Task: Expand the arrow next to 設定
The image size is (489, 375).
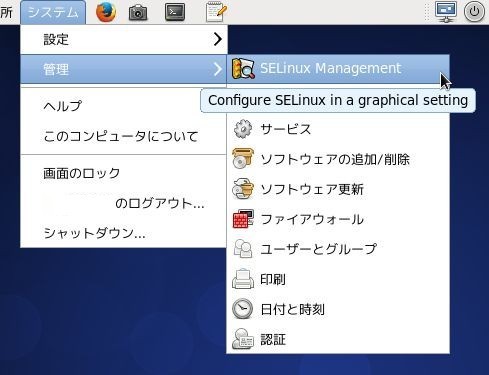Action: point(218,39)
